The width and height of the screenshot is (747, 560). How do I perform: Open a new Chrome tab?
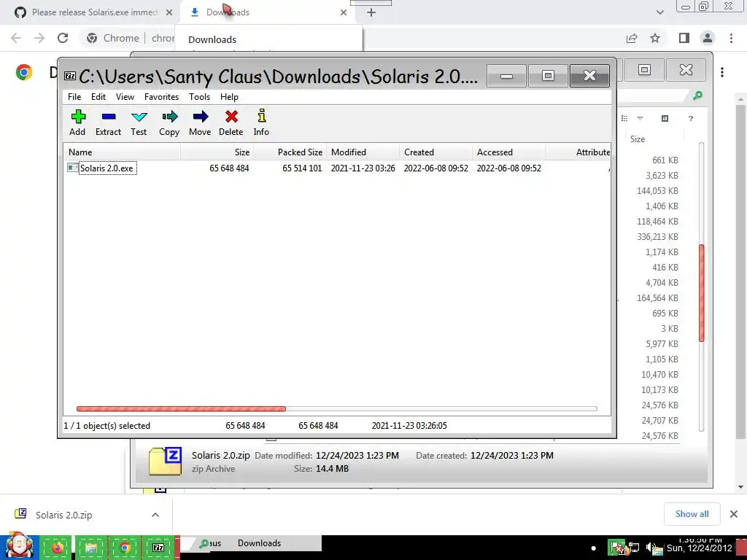pos(371,12)
